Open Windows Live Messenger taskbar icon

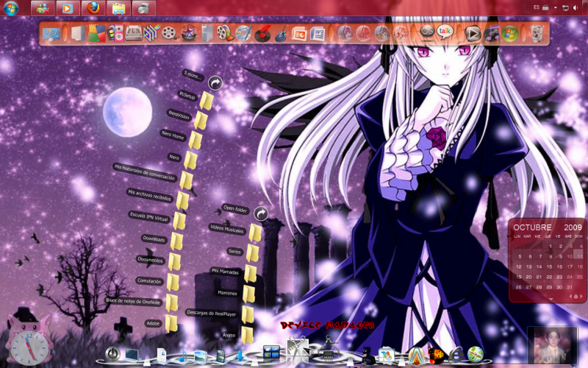43,8
